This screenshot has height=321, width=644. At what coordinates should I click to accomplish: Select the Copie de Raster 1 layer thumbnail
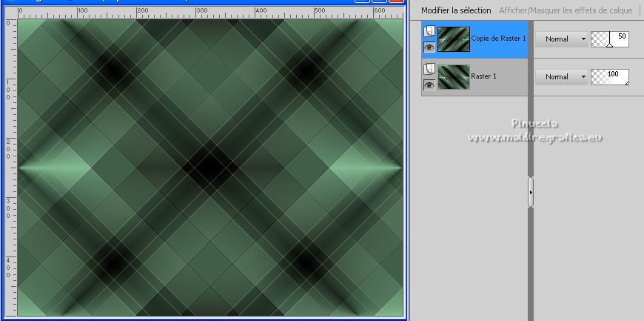[x=454, y=39]
